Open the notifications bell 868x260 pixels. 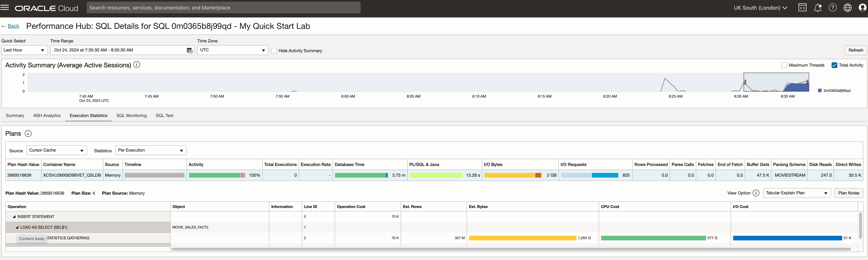coord(818,8)
